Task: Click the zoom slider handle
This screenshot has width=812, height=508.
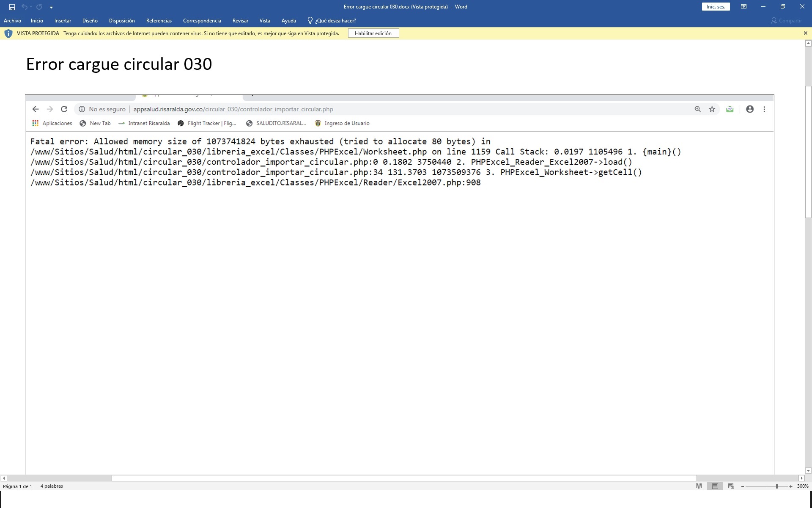Action: point(777,486)
